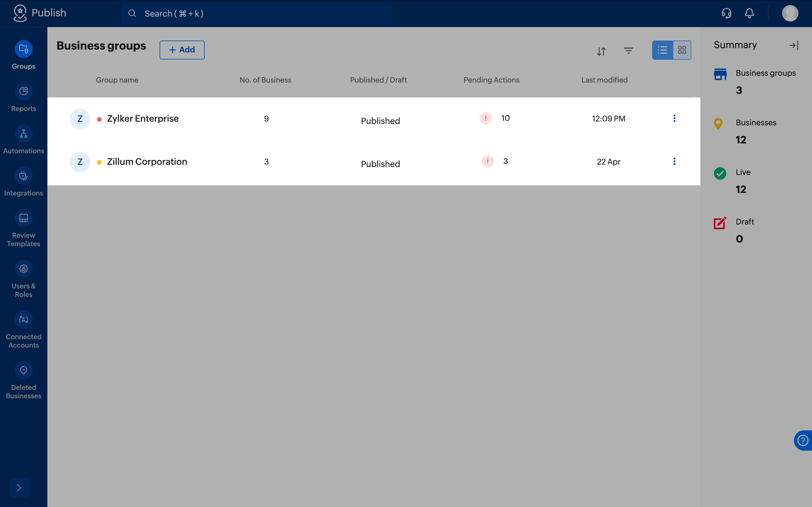
Task: Expand the left navigation sidebar
Action: 19,488
